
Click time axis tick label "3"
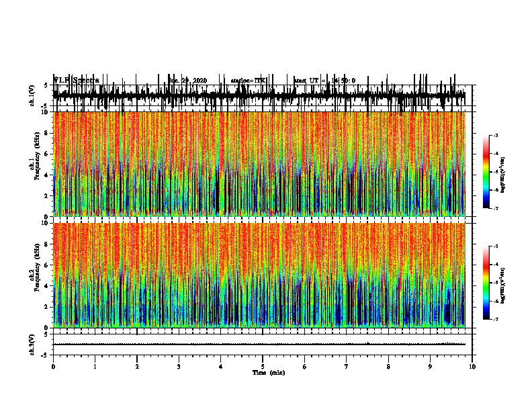179,367
